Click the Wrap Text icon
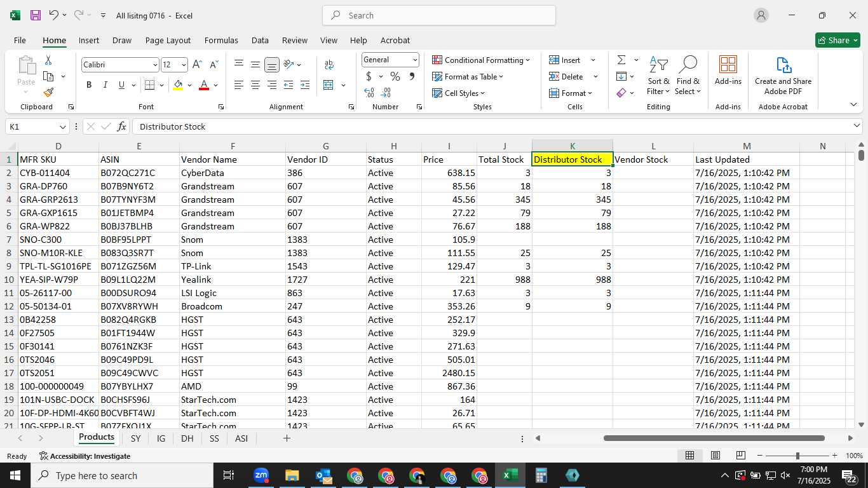The width and height of the screenshot is (868, 488). [x=329, y=65]
